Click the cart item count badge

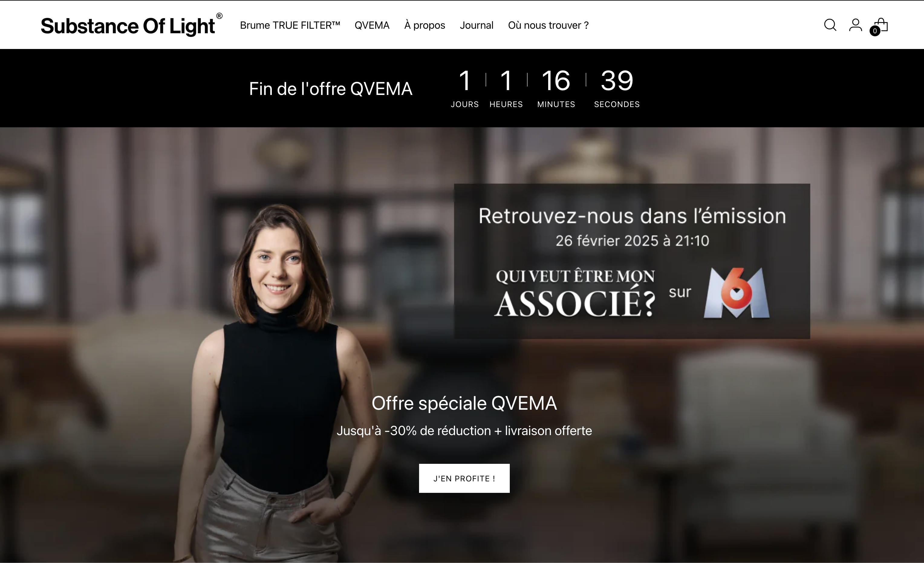point(875,31)
